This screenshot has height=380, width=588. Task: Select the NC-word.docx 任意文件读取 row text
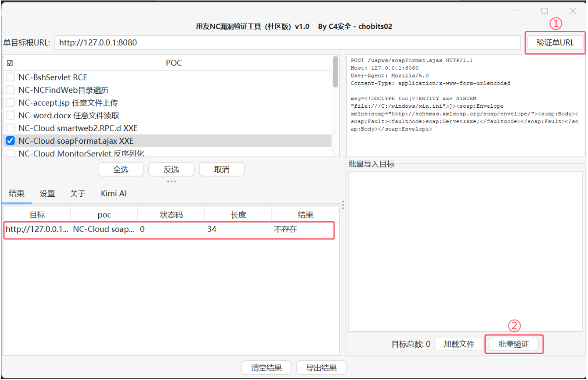69,115
